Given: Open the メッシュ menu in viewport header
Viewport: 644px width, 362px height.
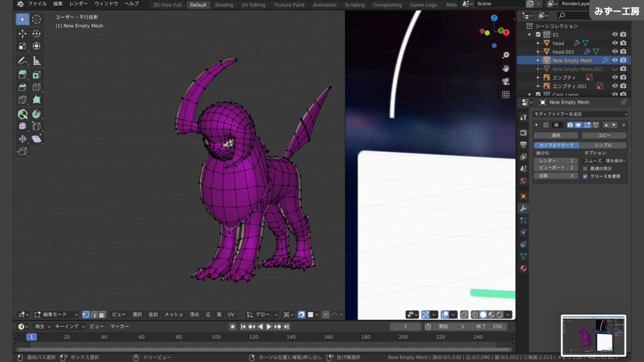Looking at the screenshot, I should pyautogui.click(x=174, y=315).
